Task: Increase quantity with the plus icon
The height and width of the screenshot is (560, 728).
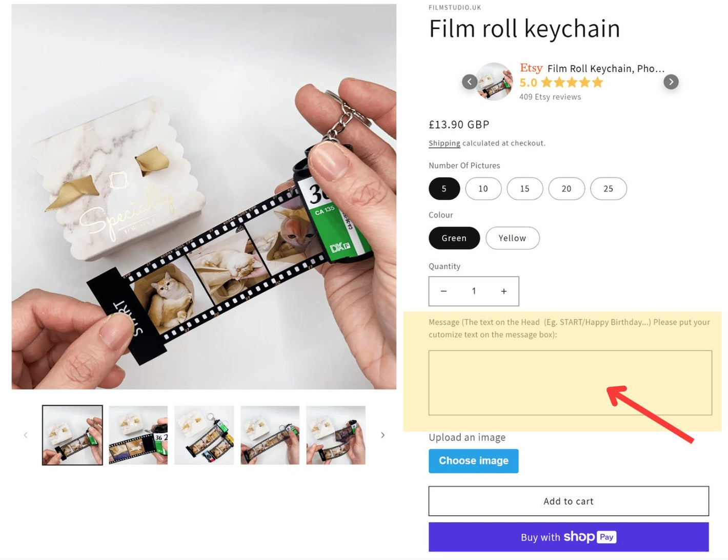Action: click(x=504, y=291)
